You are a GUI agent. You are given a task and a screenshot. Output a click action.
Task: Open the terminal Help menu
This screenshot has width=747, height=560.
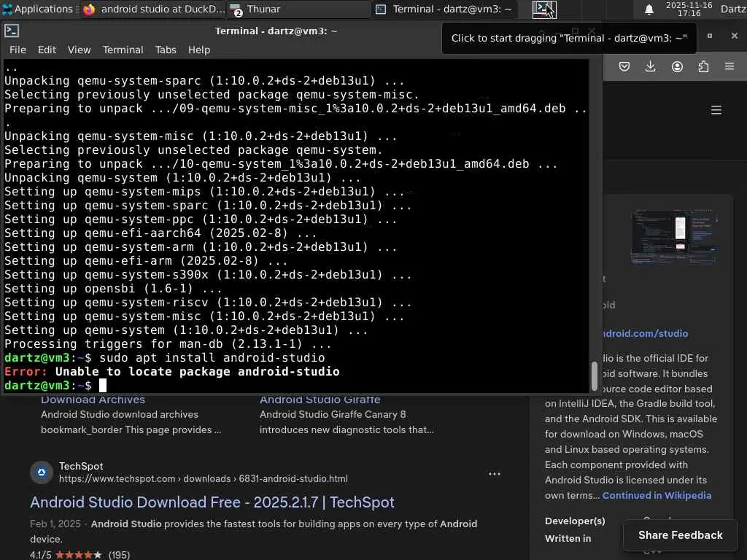(x=198, y=50)
